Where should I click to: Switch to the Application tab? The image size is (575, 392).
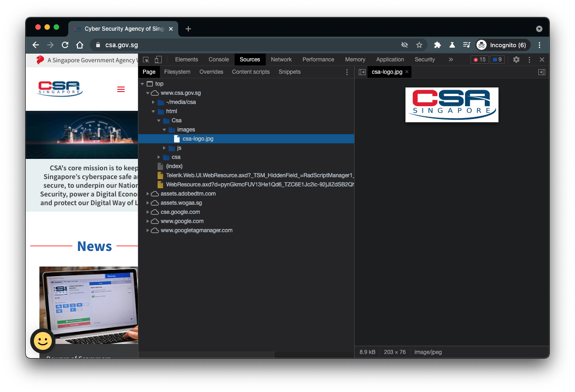click(390, 60)
